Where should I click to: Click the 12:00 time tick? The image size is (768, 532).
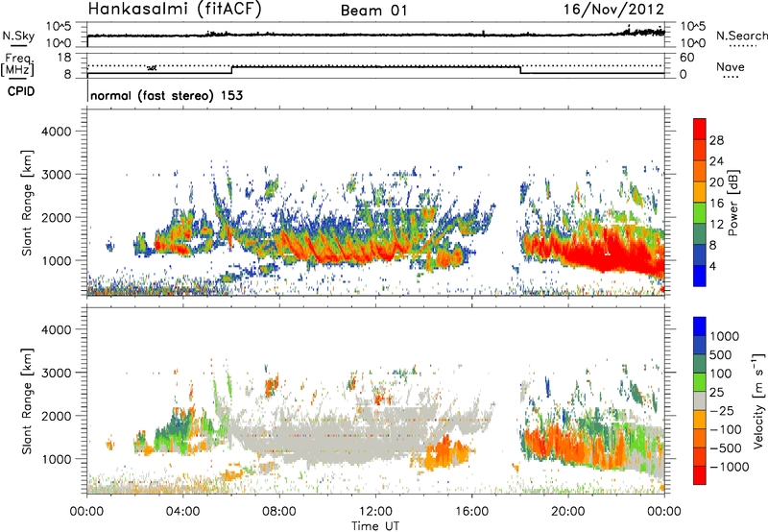[x=375, y=512]
